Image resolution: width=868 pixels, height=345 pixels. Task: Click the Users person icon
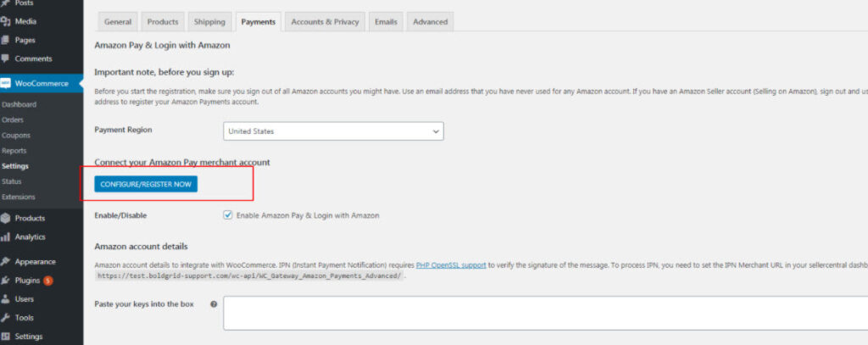point(6,298)
